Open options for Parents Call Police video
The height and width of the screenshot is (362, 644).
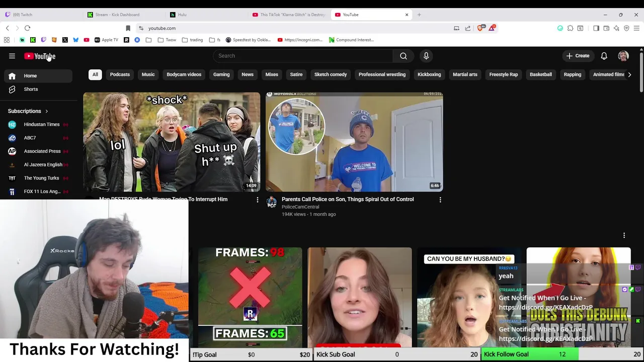[x=440, y=200]
